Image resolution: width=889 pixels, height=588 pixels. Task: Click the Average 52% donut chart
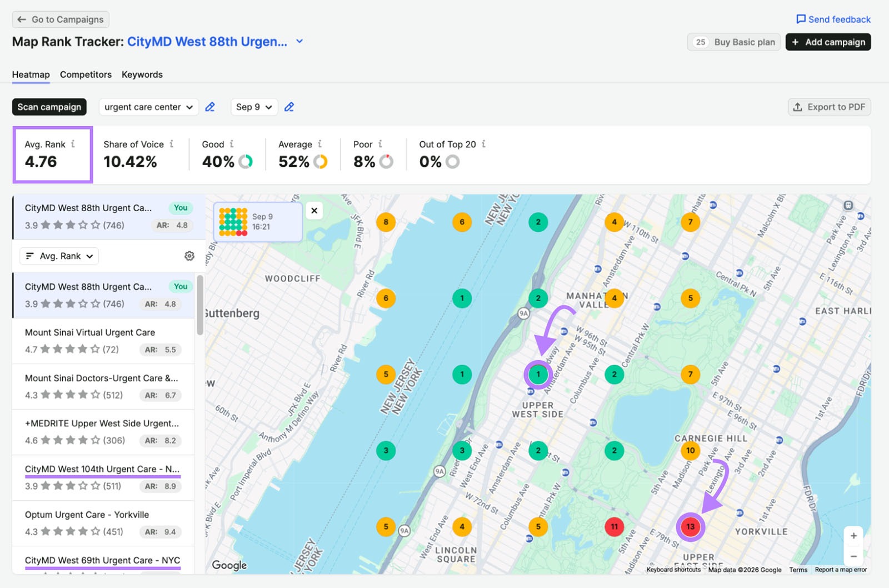[x=321, y=162]
